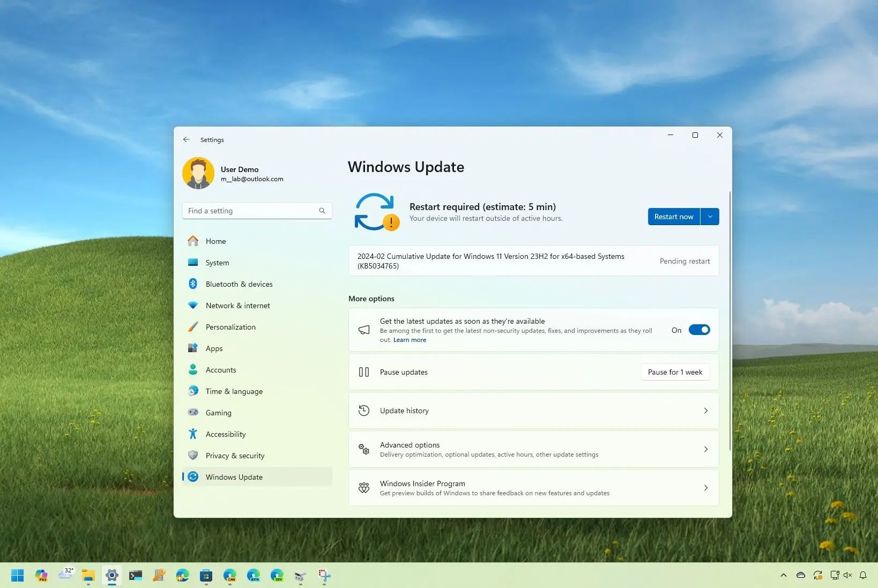This screenshot has width=878, height=588.
Task: Open Home in the Settings sidebar
Action: (257, 241)
